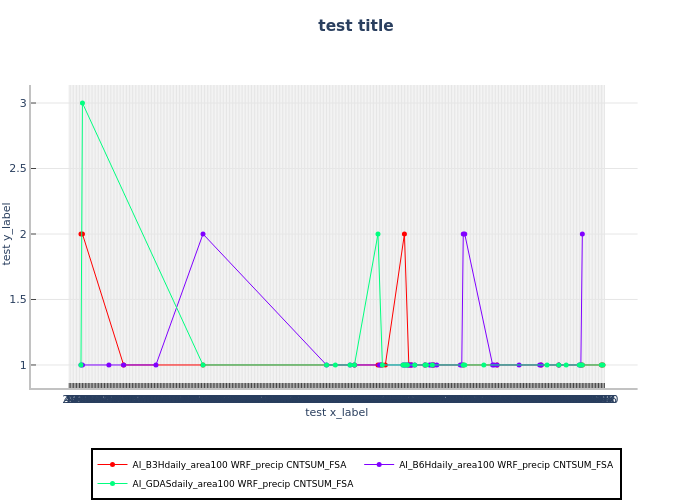Click the chart title 'test title'

tap(356, 26)
